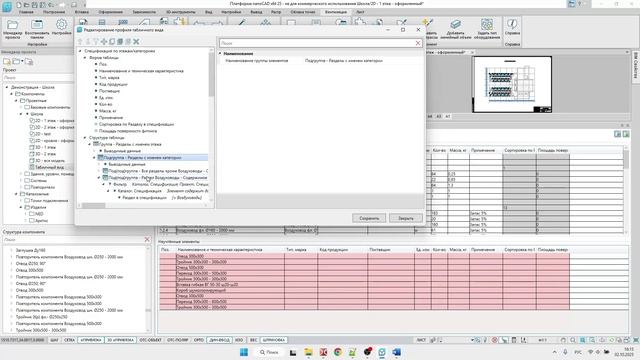
Task: Toggle ДИН-ВВОД in status bar
Action: (x=220, y=340)
